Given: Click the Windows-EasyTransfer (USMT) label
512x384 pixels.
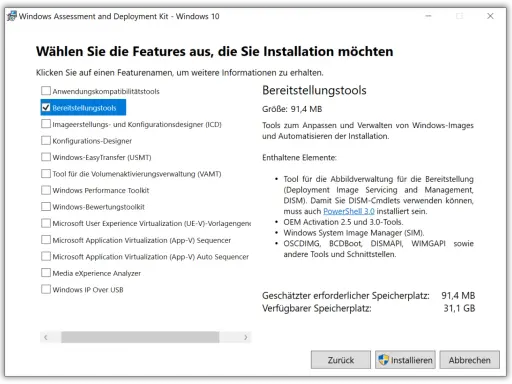Looking at the screenshot, I should 102,157.
